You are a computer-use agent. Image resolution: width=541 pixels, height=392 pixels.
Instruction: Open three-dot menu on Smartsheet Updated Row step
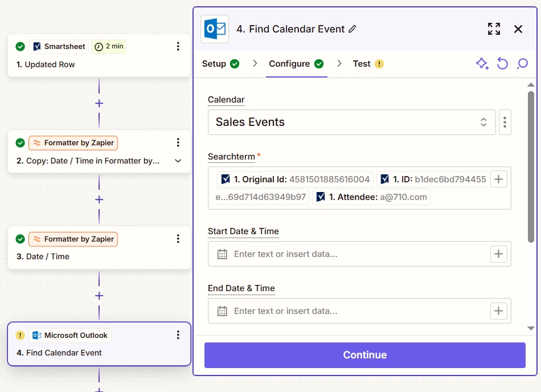pos(178,46)
